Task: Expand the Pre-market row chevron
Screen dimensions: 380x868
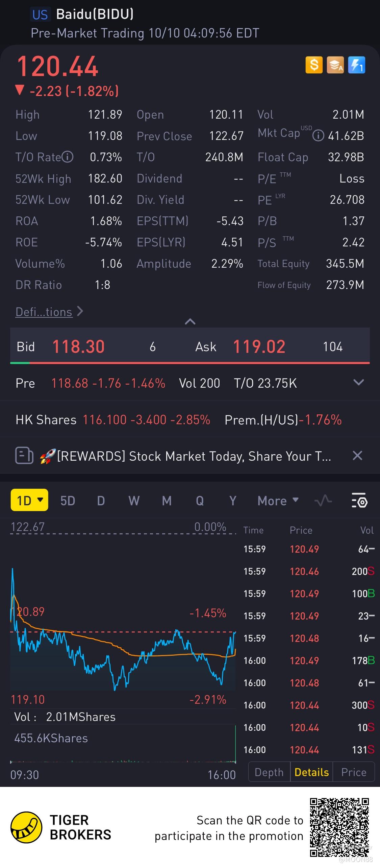Action: (358, 383)
